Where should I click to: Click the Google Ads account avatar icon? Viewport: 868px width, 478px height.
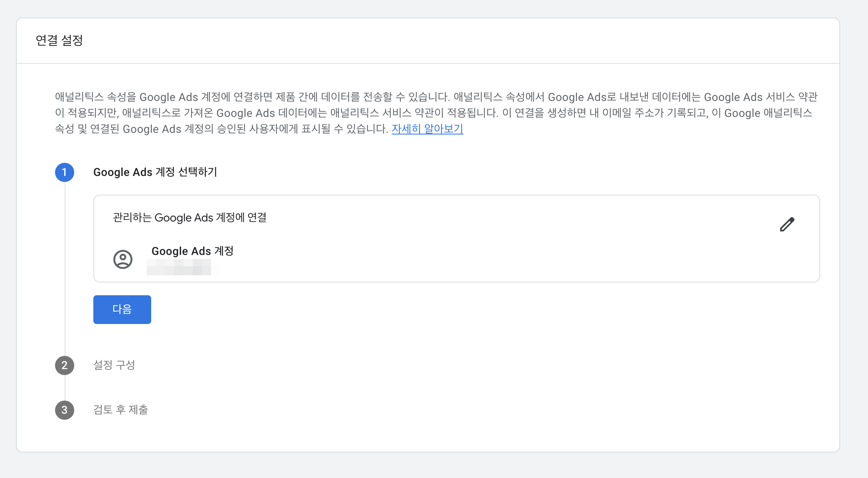point(123,259)
